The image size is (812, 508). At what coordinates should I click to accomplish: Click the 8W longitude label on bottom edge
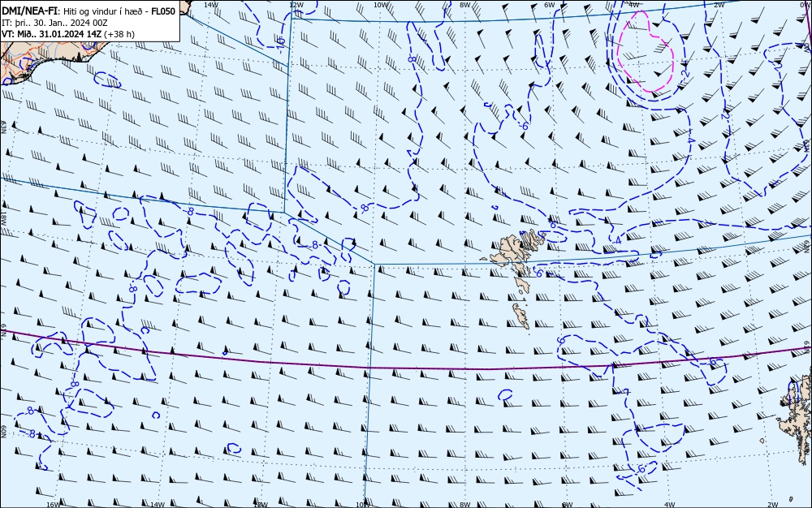click(x=465, y=505)
